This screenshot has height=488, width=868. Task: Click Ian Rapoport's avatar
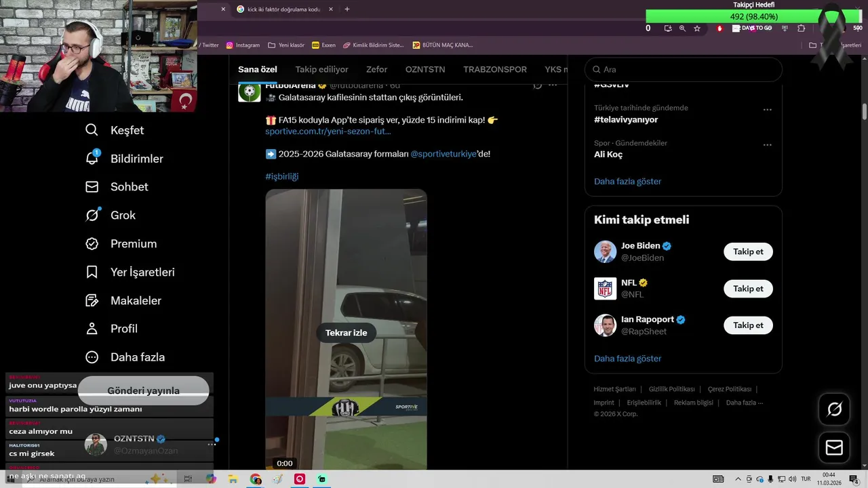point(606,325)
